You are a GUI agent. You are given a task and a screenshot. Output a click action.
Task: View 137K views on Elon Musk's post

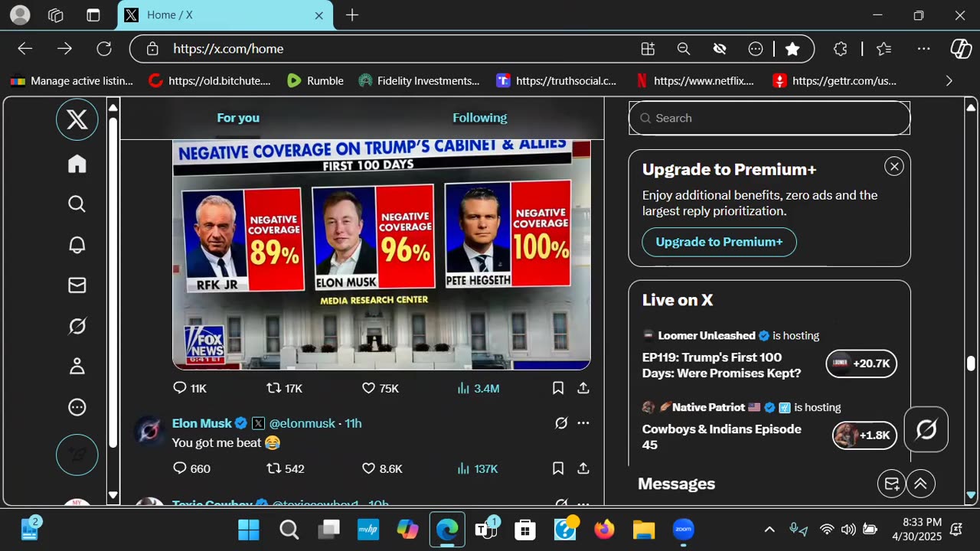click(x=477, y=468)
